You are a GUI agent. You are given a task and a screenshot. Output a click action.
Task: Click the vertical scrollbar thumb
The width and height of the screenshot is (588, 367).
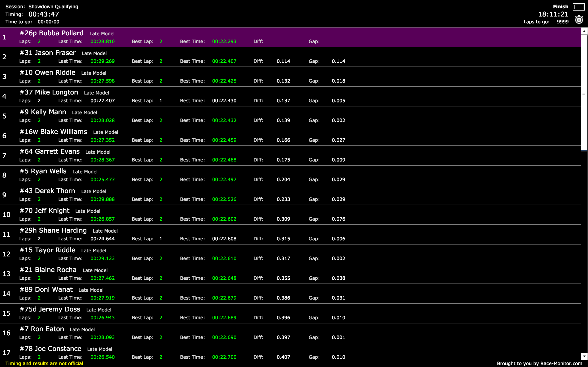click(584, 92)
